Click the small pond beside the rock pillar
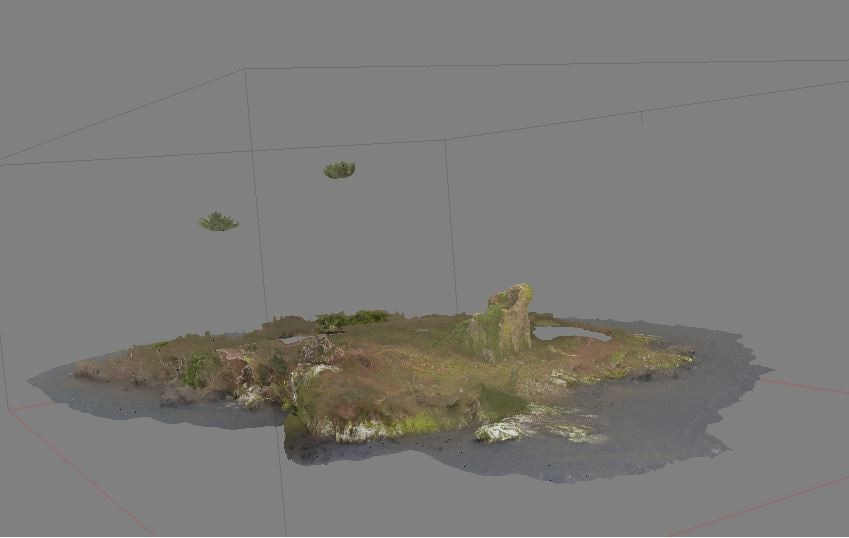The image size is (849, 538). (x=572, y=333)
